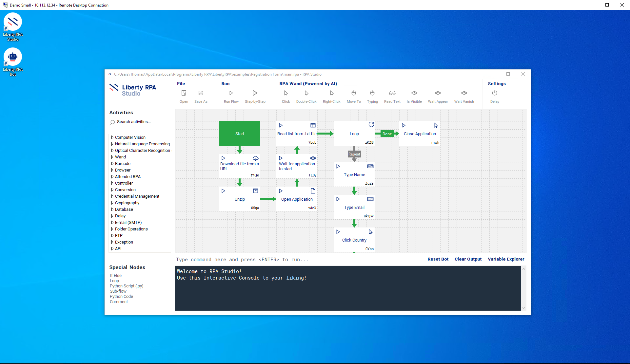The width and height of the screenshot is (630, 364).
Task: Click the Run Flow play icon
Action: pos(231,93)
